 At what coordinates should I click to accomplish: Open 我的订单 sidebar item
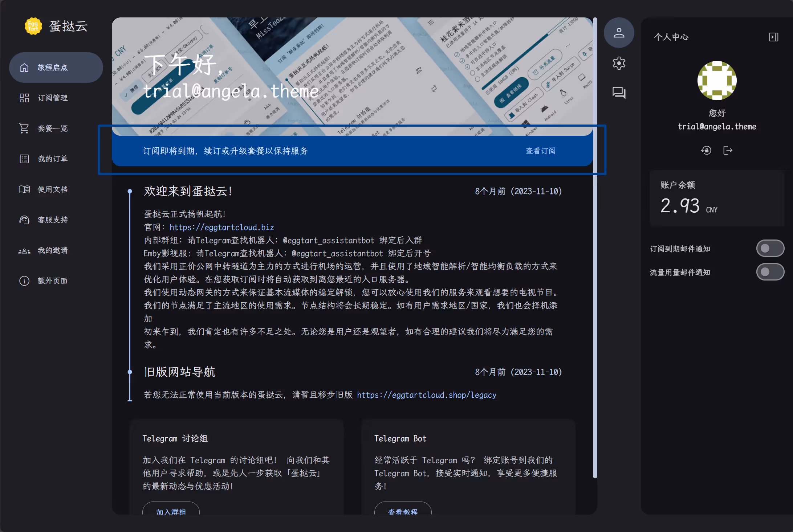(53, 159)
